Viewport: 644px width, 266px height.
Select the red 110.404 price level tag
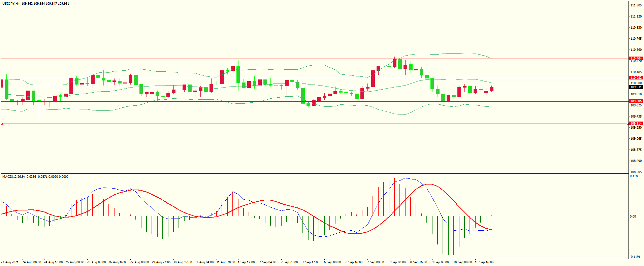[x=636, y=59]
